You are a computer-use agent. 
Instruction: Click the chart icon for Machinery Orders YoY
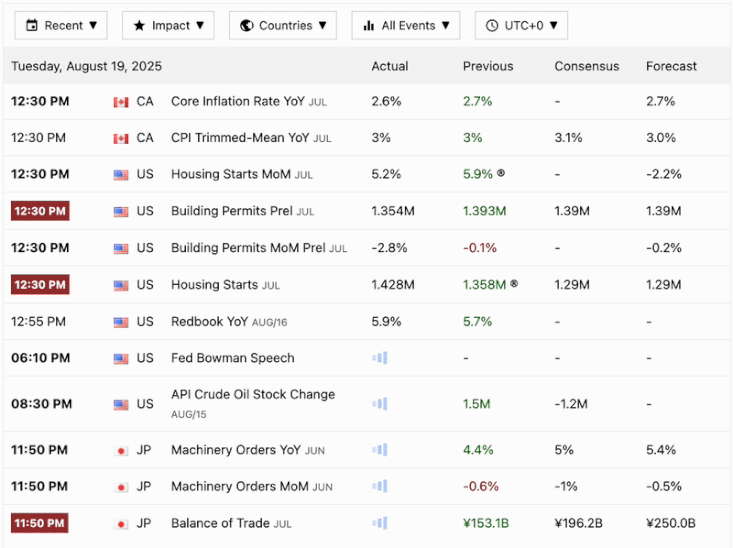click(x=379, y=450)
